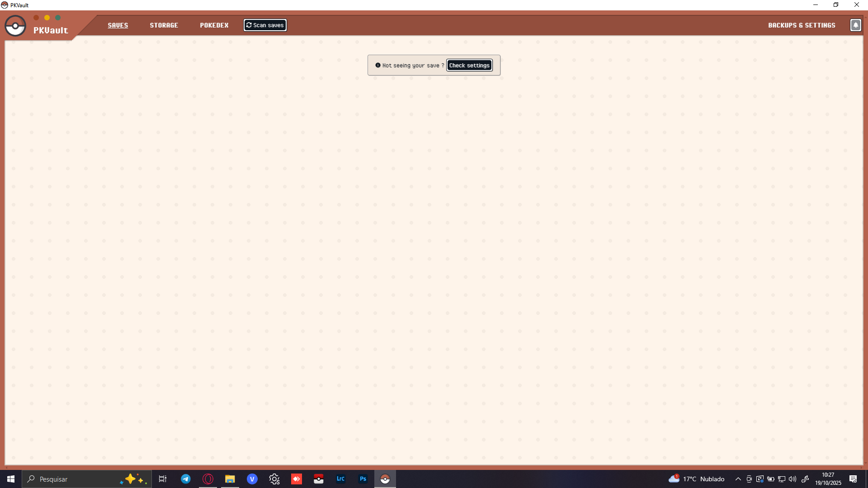The height and width of the screenshot is (488, 868).
Task: Open the 17°C Nublado weather widget
Action: (x=697, y=479)
